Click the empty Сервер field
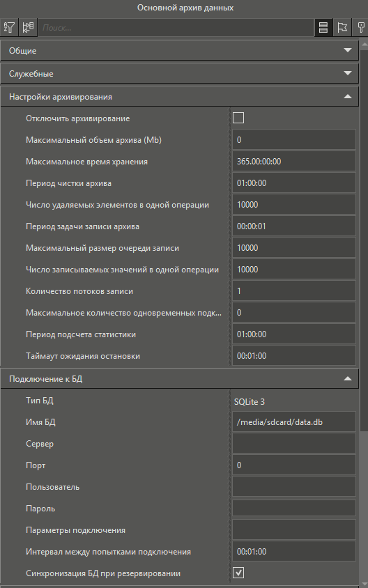Screen dimensions: 368x588 [293, 444]
